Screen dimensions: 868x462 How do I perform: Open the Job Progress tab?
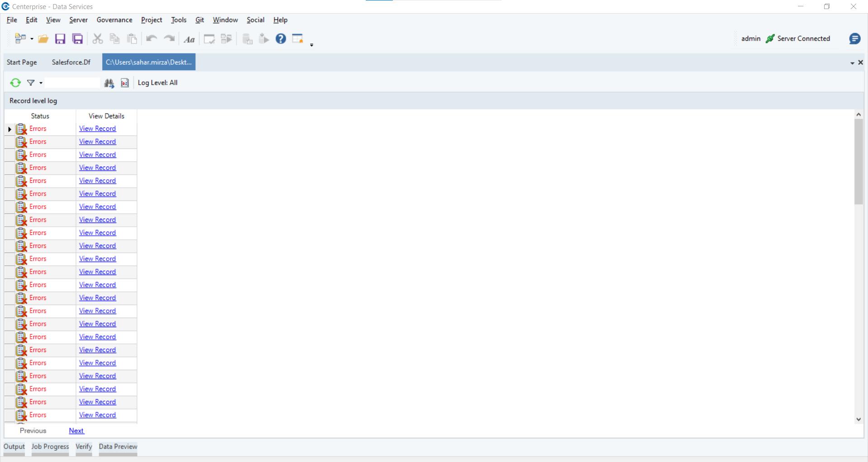(50, 447)
